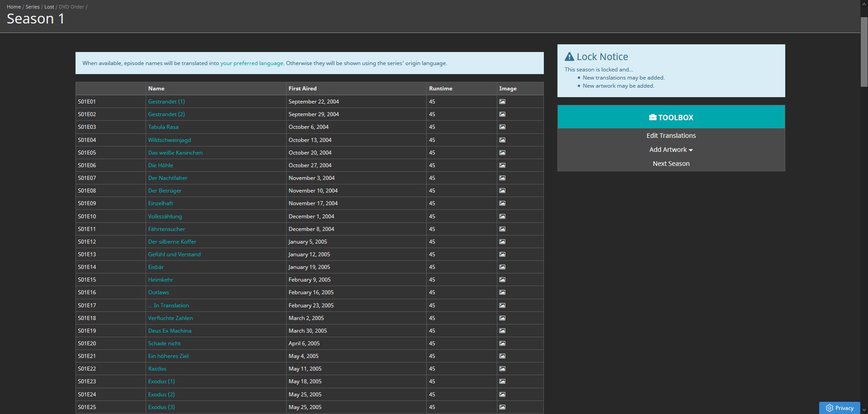Screen dimensions: 868x414
Task: Click the image icon for S01E07
Action: (502, 178)
